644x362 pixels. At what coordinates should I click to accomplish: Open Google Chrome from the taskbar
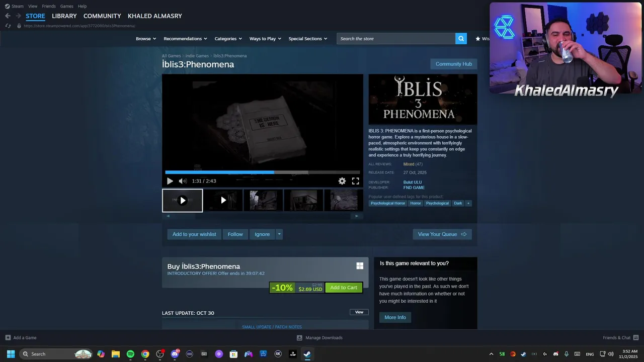(145, 354)
